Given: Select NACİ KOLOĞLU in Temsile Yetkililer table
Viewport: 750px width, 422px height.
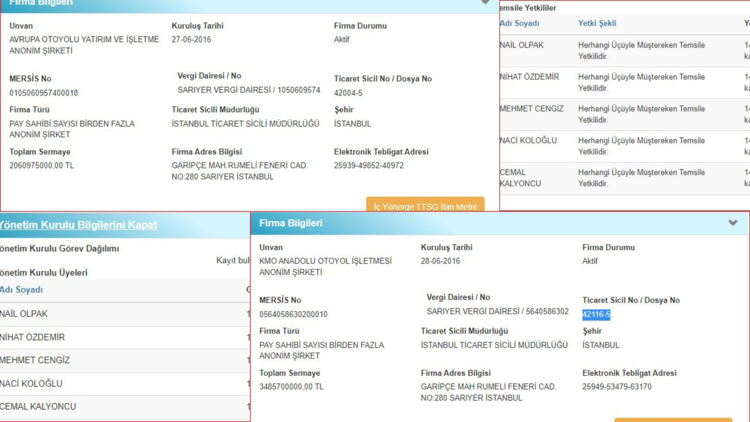Looking at the screenshot, I should pyautogui.click(x=529, y=141).
